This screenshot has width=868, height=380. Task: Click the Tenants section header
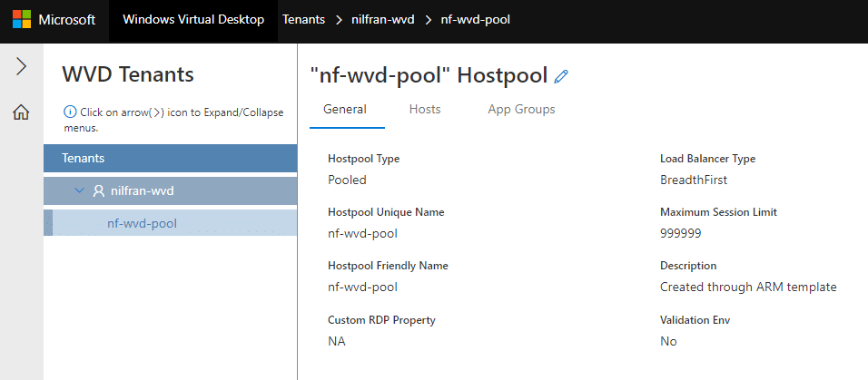point(170,158)
